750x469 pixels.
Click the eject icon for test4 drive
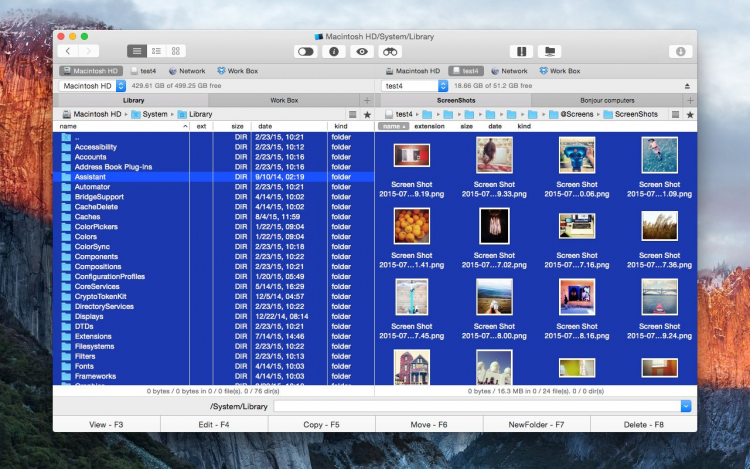pos(687,86)
